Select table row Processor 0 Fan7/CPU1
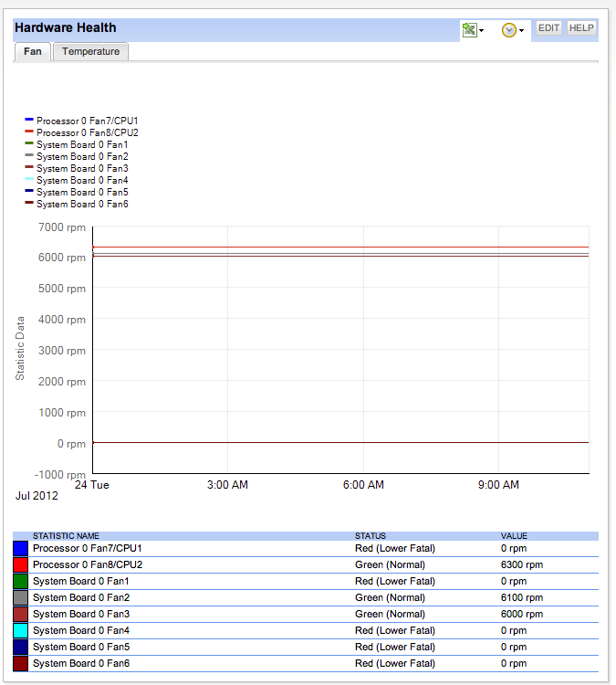616x685 pixels. click(306, 548)
